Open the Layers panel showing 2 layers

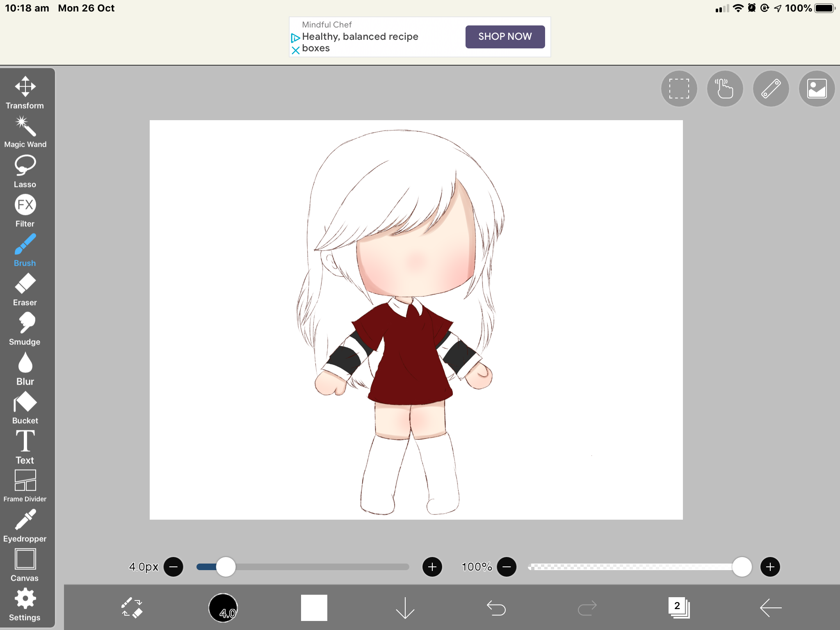point(678,608)
